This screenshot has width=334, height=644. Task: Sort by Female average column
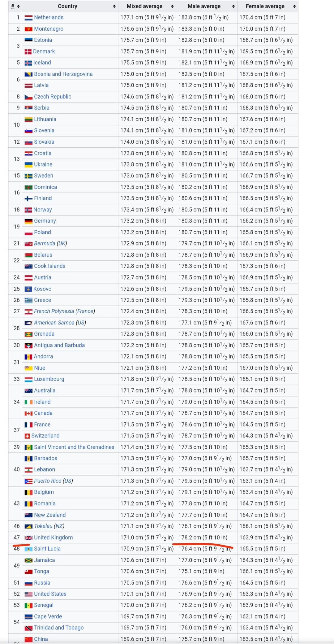tap(294, 7)
